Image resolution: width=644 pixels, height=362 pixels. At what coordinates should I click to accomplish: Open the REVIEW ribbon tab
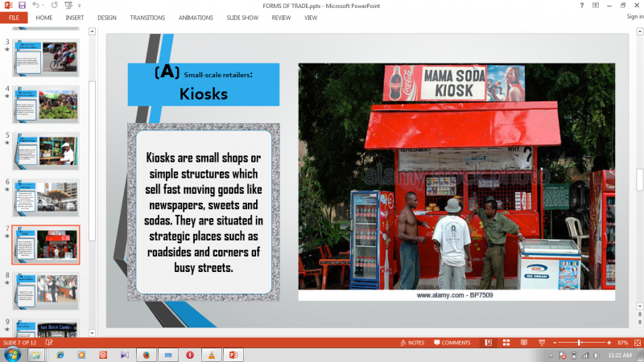coord(281,18)
